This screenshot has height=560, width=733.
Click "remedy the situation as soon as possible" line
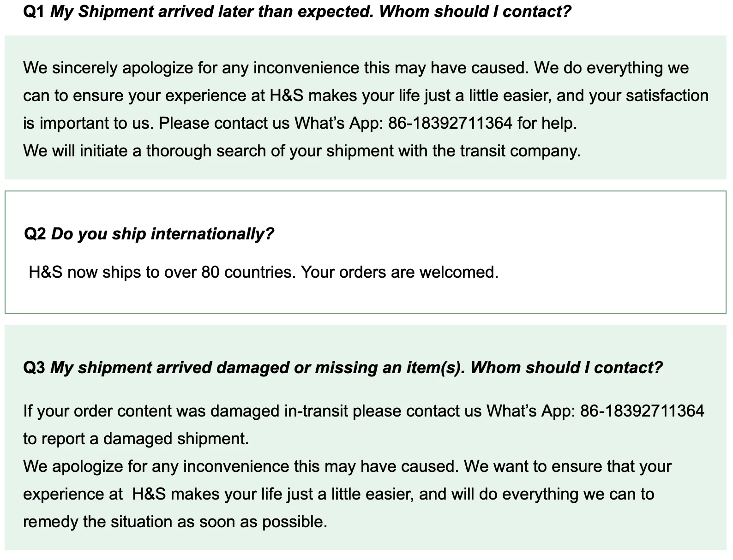coord(175,522)
